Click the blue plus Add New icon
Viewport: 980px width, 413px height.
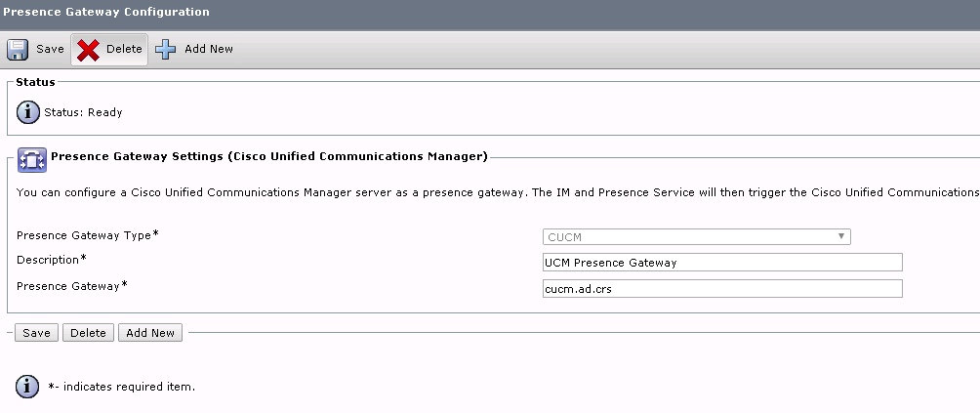(166, 50)
